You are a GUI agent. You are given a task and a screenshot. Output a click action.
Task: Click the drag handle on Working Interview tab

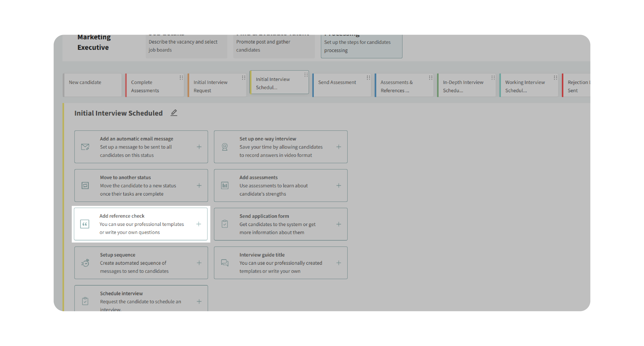555,78
